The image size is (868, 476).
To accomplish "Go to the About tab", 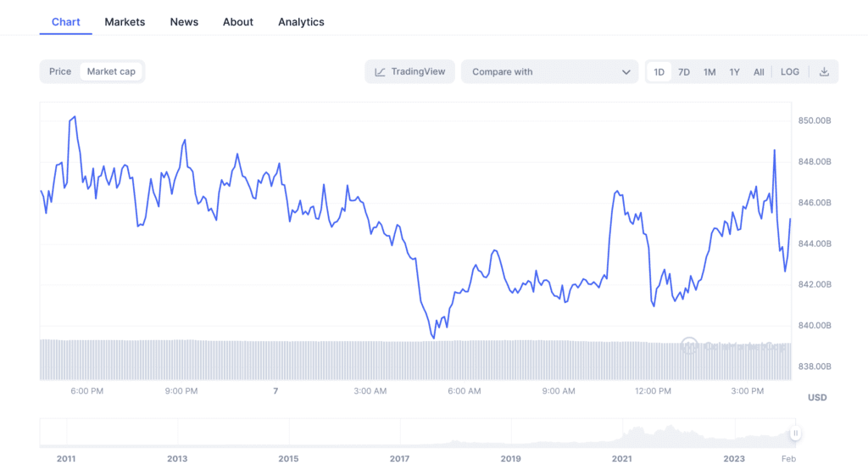I will coord(237,22).
